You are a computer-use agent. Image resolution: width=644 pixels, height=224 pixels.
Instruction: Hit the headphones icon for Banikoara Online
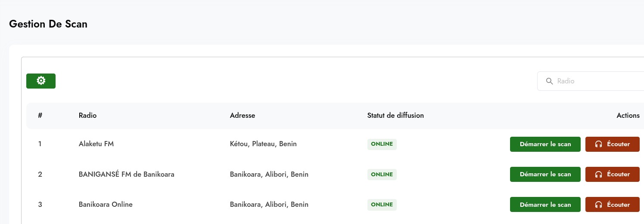[598, 205]
